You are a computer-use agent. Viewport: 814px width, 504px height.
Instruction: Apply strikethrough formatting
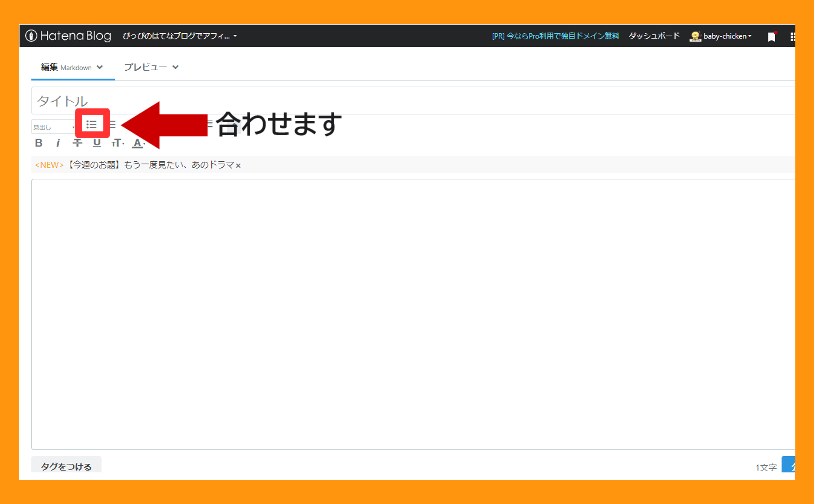click(x=77, y=143)
